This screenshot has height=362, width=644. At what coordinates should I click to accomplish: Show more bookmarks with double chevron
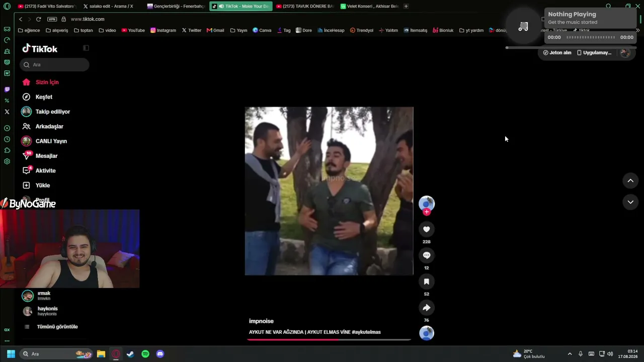(x=637, y=30)
